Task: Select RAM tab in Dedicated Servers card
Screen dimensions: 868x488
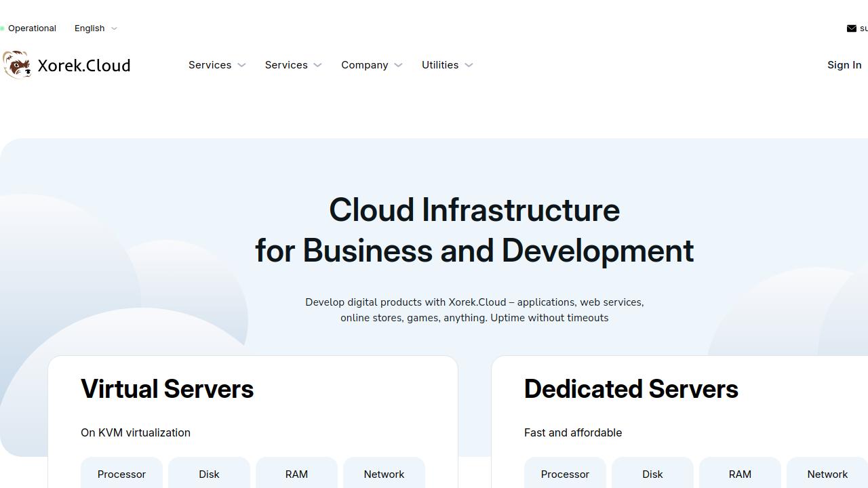Action: pos(740,473)
